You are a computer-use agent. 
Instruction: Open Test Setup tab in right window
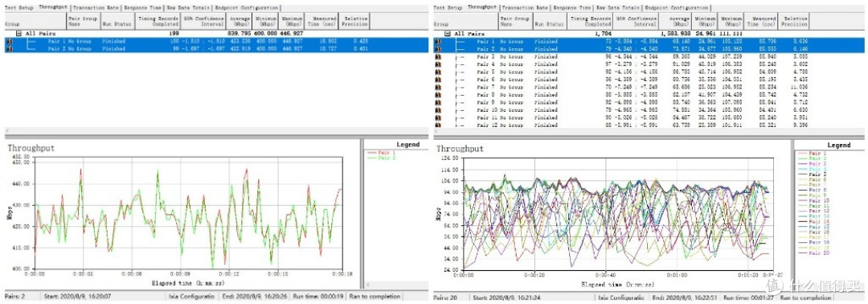coord(448,8)
